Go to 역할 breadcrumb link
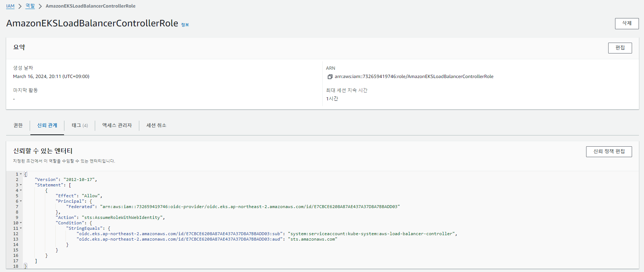 (x=30, y=6)
